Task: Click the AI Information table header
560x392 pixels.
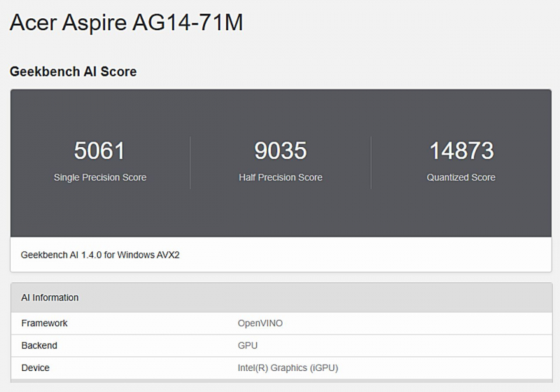Action: click(50, 297)
